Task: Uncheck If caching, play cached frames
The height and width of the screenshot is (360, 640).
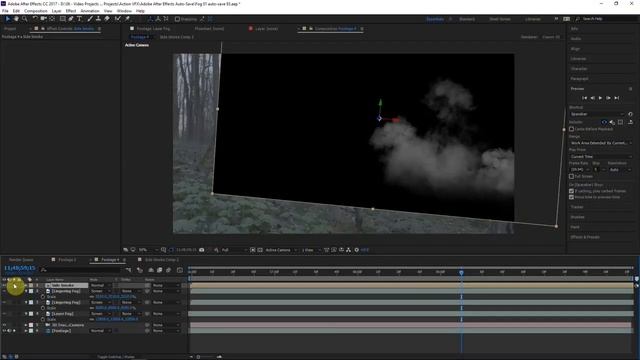Action: (x=571, y=191)
